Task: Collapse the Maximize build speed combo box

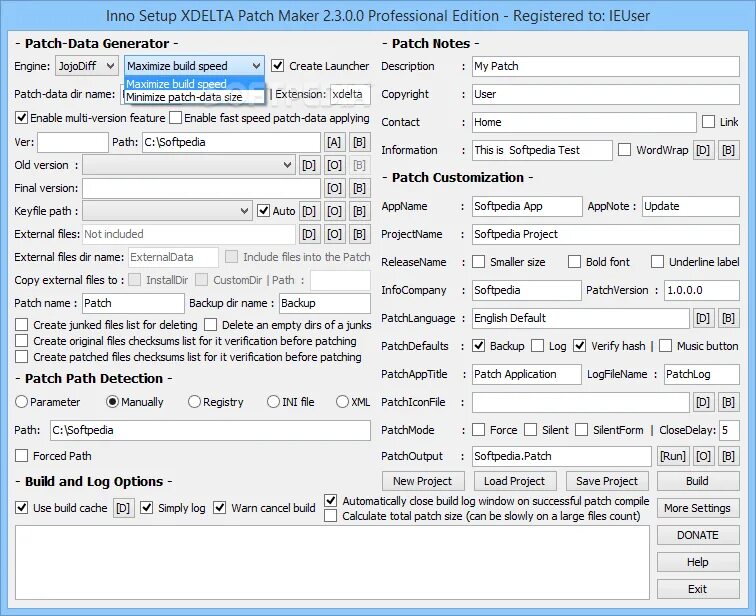Action: point(194,66)
